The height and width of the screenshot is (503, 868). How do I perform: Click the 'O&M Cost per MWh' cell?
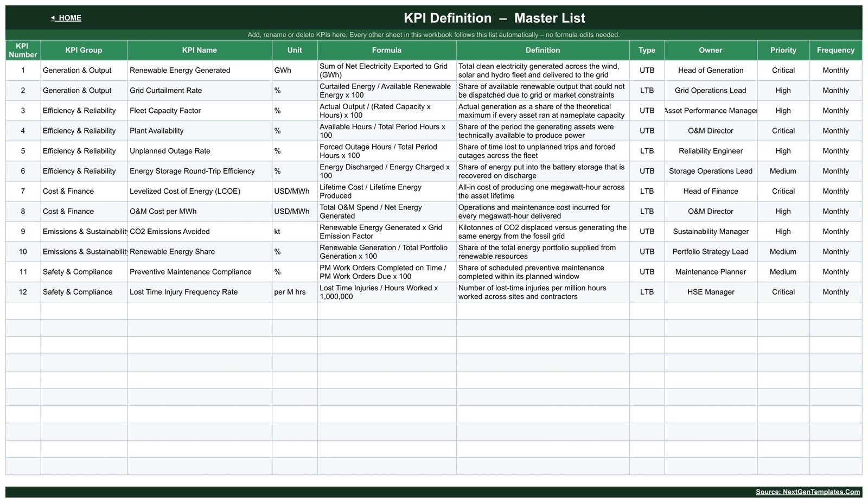pyautogui.click(x=200, y=211)
